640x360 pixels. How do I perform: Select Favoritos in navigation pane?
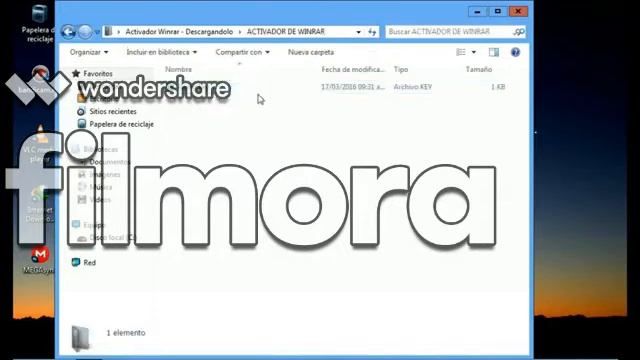[98, 73]
